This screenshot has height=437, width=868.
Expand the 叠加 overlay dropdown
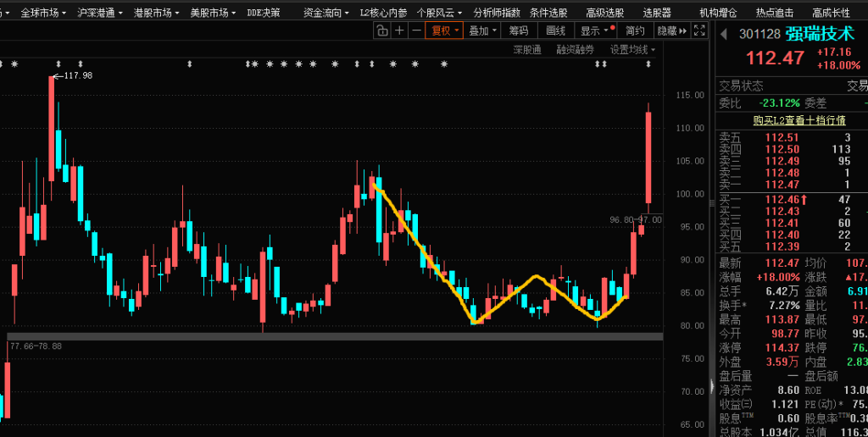[482, 31]
